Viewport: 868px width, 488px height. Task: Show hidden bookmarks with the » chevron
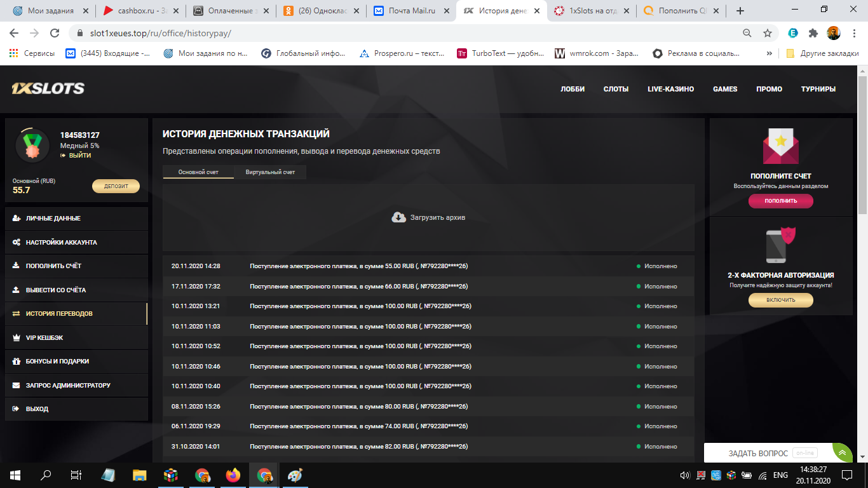[x=770, y=53]
